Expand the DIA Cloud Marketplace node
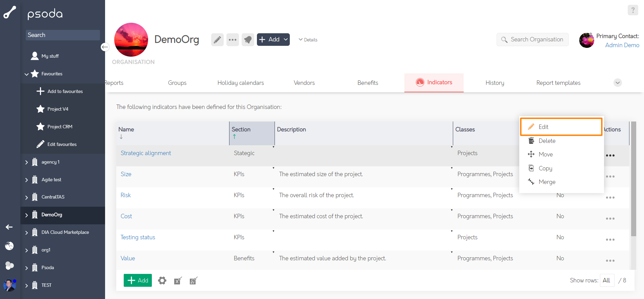This screenshot has height=299, width=644. [x=26, y=232]
